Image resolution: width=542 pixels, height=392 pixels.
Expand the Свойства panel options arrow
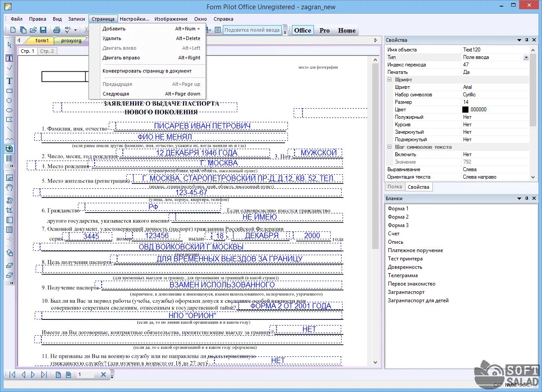[520, 40]
